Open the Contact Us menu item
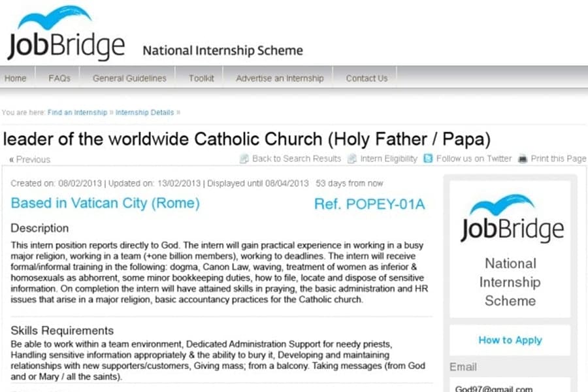The image size is (588, 392). tap(367, 78)
